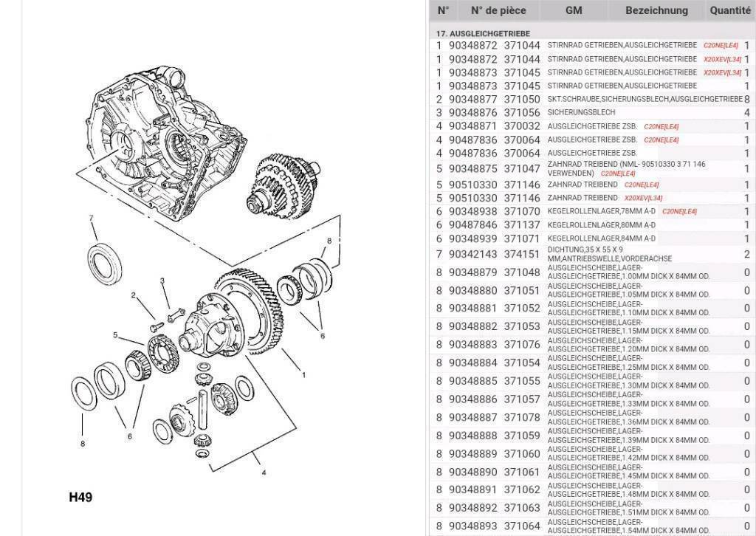This screenshot has width=756, height=536.
Task: Select part number 90348877 Skt.Schraube row
Action: (593, 99)
